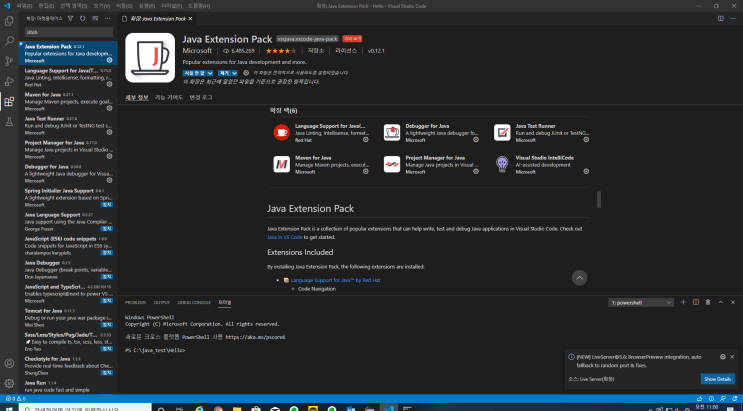Click the extension detail header gear icon
Screen dimensions: 743x411
[246, 73]
